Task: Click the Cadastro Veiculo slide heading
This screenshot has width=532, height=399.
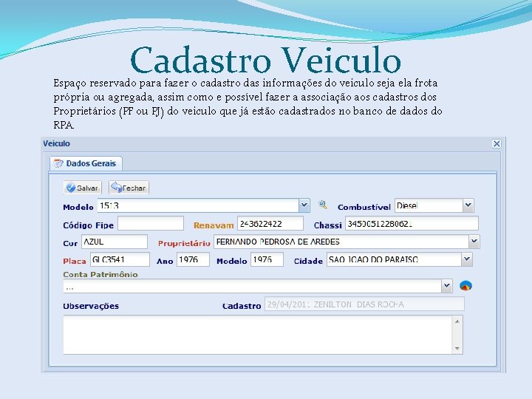Action: tap(266, 61)
